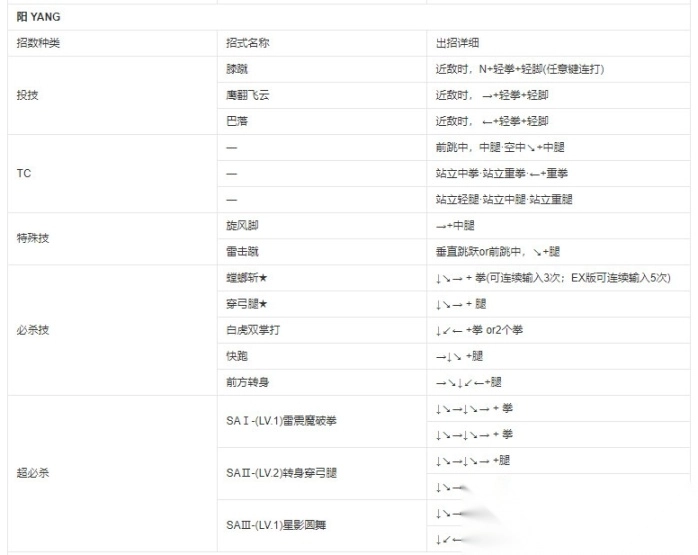Select the TC category cell

[24, 174]
